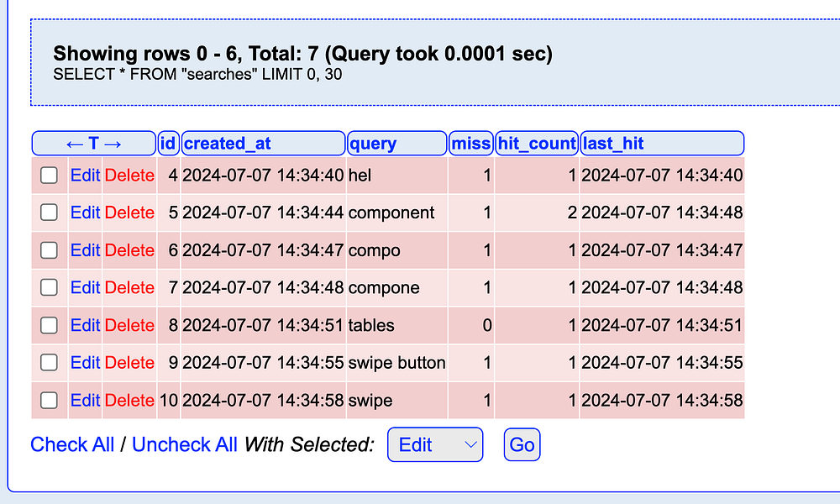Image resolution: width=840 pixels, height=504 pixels.
Task: Edit the compone query row
Action: (85, 287)
